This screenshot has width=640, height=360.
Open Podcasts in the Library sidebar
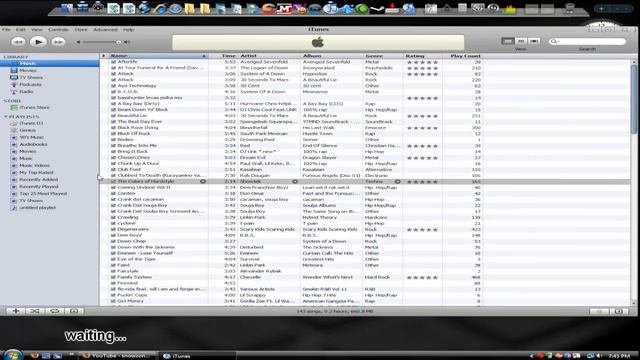(30, 84)
